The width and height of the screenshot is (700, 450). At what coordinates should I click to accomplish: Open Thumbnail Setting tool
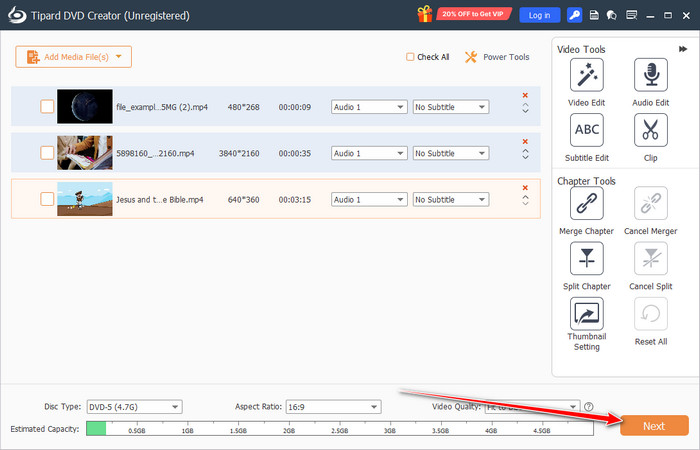(585, 314)
